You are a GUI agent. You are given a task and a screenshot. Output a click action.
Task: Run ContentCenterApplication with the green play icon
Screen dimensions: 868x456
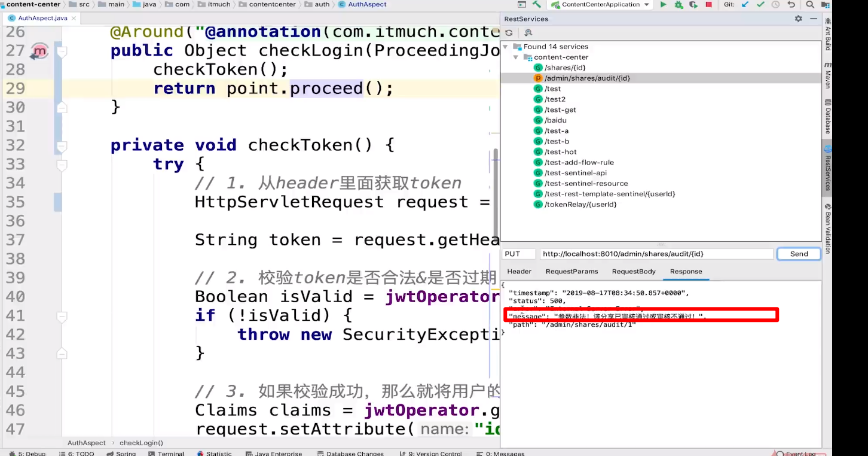point(663,4)
